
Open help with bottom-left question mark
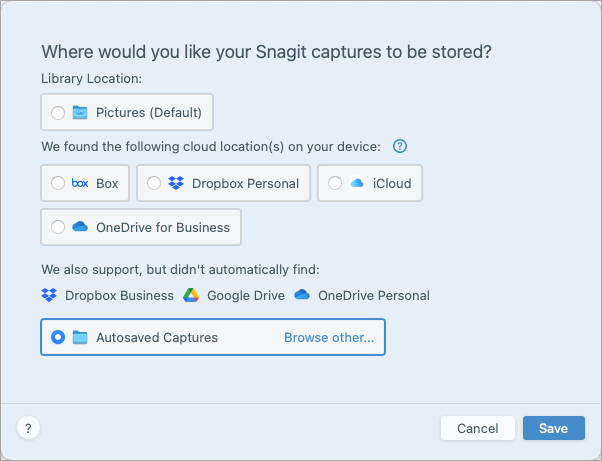tap(28, 428)
